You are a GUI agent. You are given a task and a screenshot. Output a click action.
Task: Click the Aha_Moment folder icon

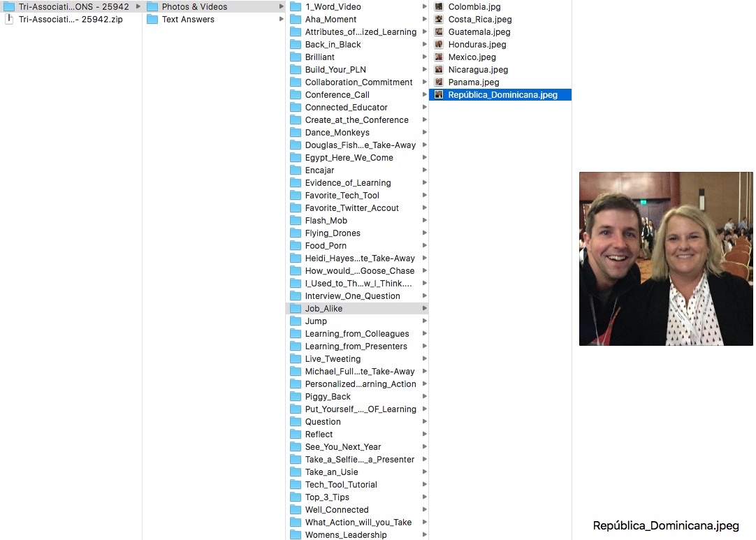[296, 20]
